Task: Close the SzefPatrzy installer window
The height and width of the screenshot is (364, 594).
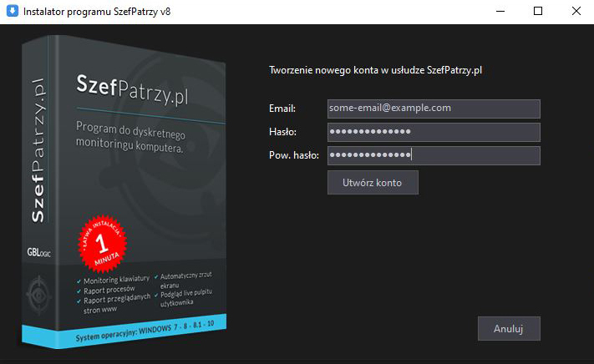Action: click(x=576, y=12)
